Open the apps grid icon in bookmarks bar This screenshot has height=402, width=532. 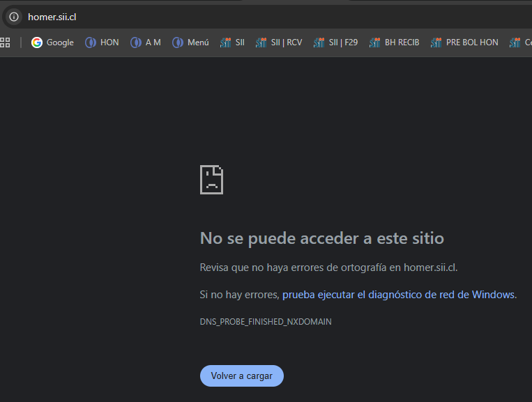(5, 42)
